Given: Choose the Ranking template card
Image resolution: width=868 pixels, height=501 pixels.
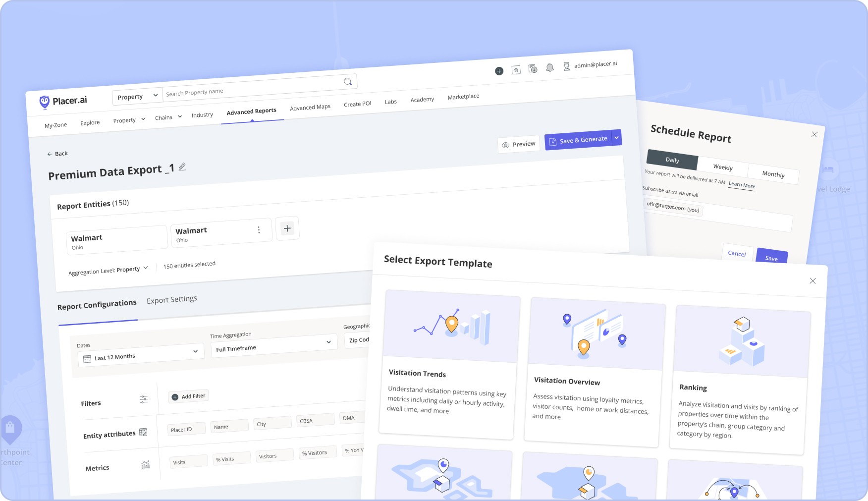Looking at the screenshot, I should 740,380.
